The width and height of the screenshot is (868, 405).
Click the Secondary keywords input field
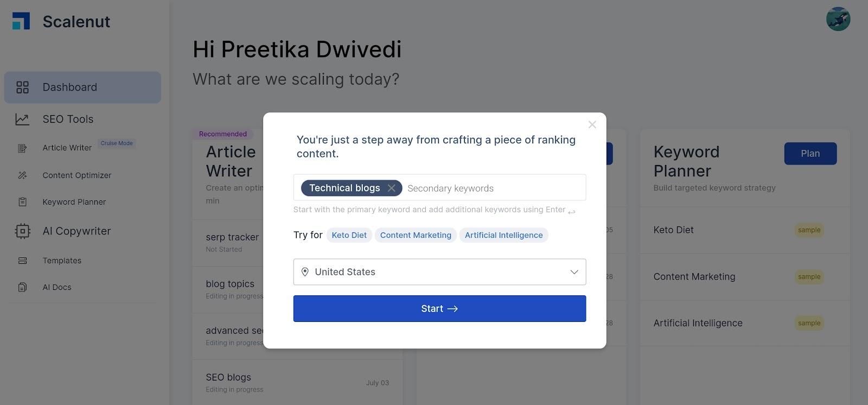[493, 188]
